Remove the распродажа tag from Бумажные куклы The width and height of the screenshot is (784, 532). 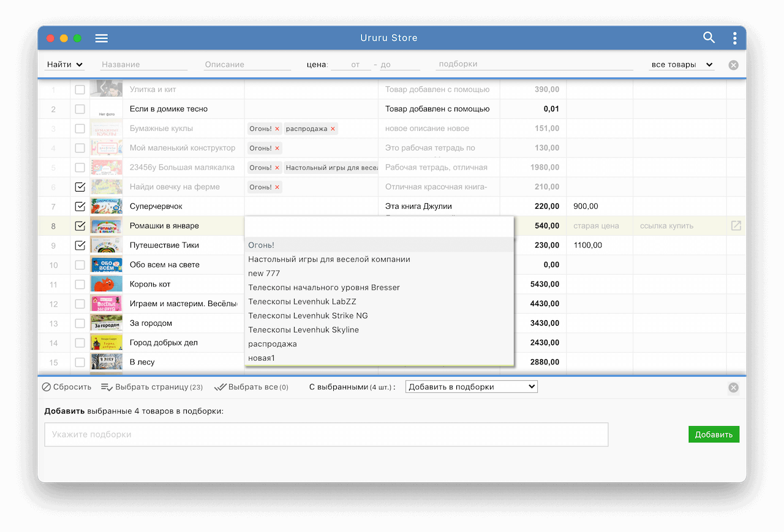click(333, 129)
